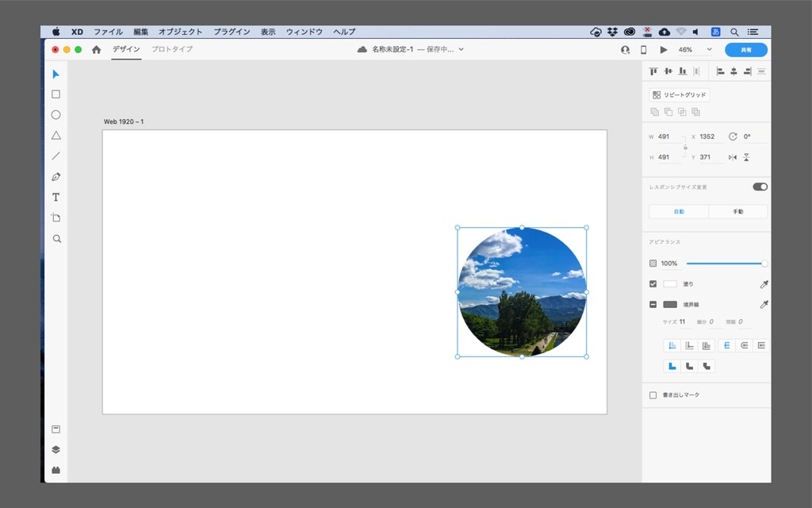This screenshot has height=508, width=812.
Task: Check the 書き出しマーク checkbox
Action: 653,395
